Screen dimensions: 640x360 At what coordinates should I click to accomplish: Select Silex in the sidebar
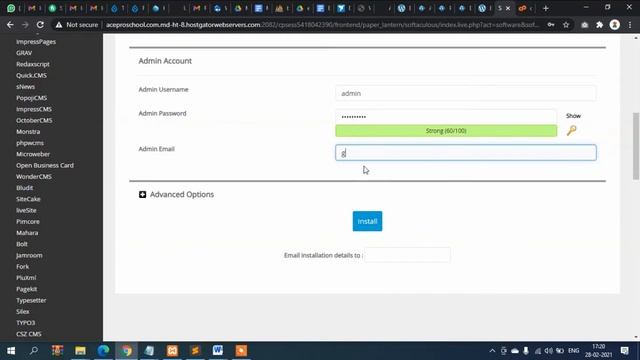pos(22,311)
